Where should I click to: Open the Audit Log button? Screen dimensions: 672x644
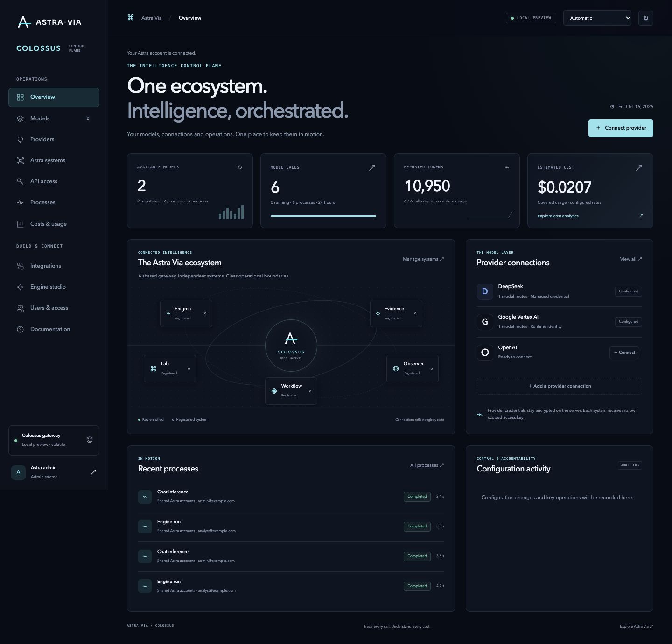click(630, 465)
